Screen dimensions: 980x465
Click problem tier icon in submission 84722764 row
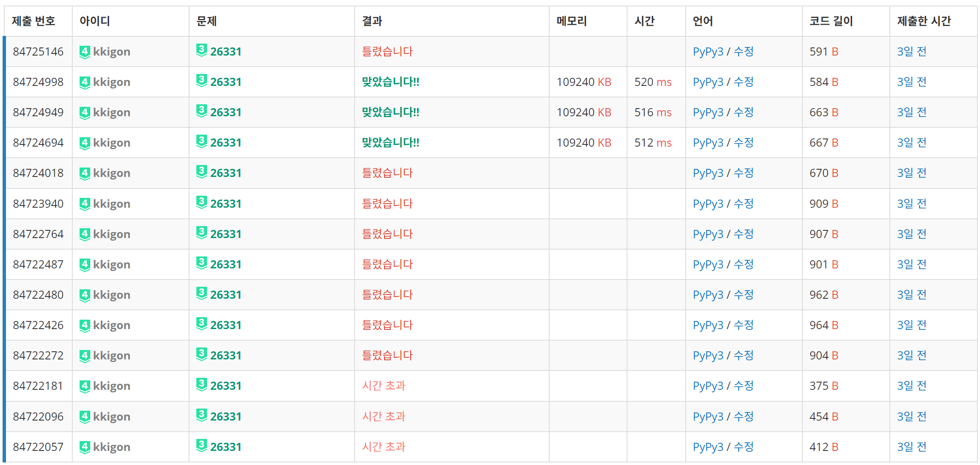(x=201, y=232)
